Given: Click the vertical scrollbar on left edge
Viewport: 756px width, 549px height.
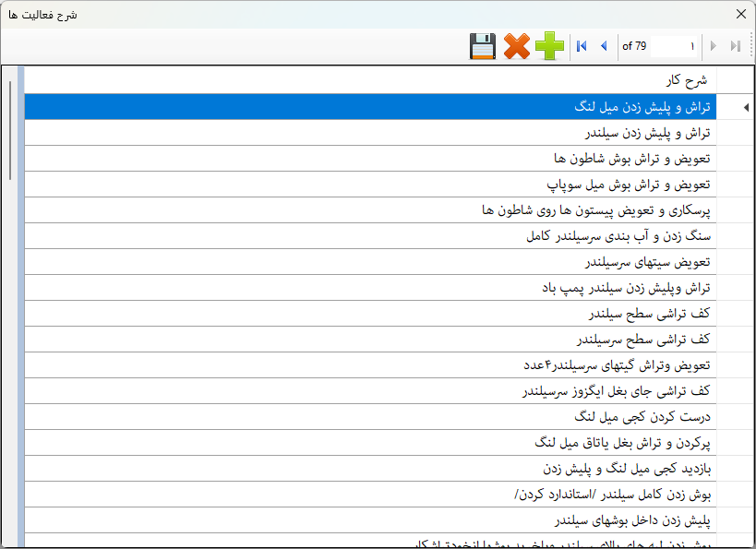Looking at the screenshot, I should [x=10, y=129].
